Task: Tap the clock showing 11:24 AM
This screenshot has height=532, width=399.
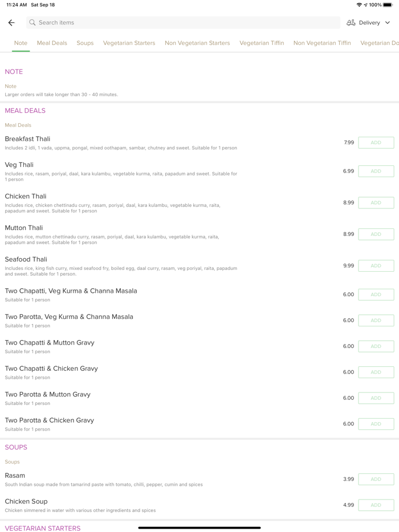Action: [x=17, y=5]
